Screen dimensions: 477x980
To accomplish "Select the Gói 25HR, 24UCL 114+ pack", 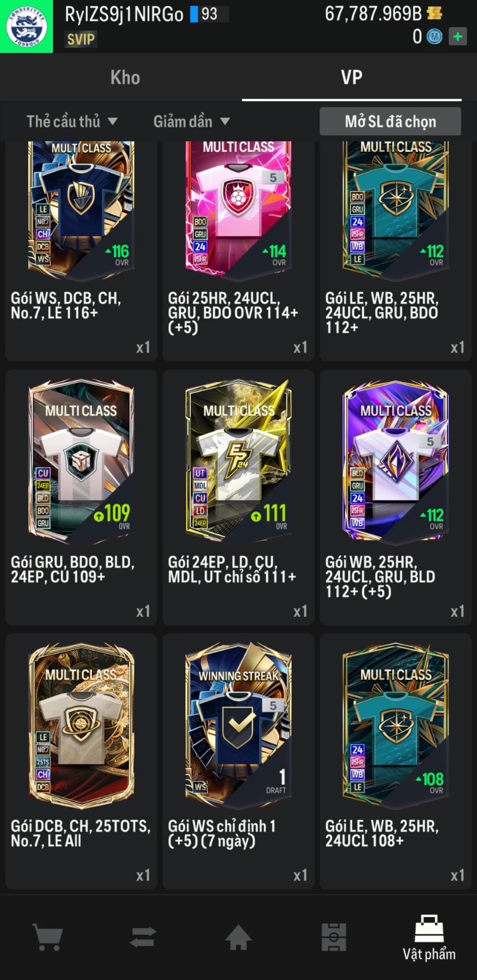I will pyautogui.click(x=238, y=251).
